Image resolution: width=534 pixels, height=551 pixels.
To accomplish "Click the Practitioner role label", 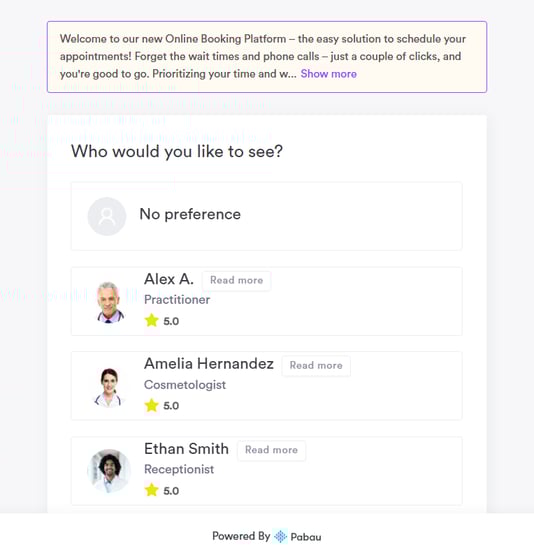I will point(177,300).
